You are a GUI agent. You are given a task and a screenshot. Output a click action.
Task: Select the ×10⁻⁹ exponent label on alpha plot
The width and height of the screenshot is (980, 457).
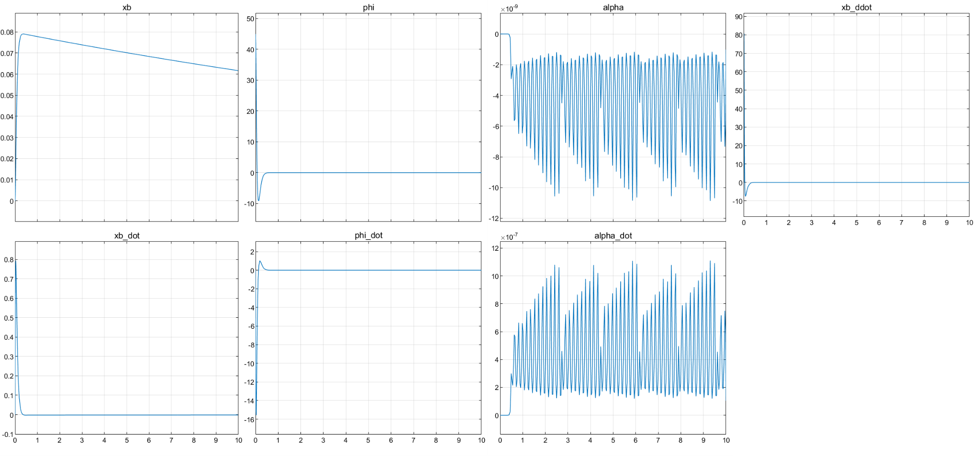click(x=509, y=9)
